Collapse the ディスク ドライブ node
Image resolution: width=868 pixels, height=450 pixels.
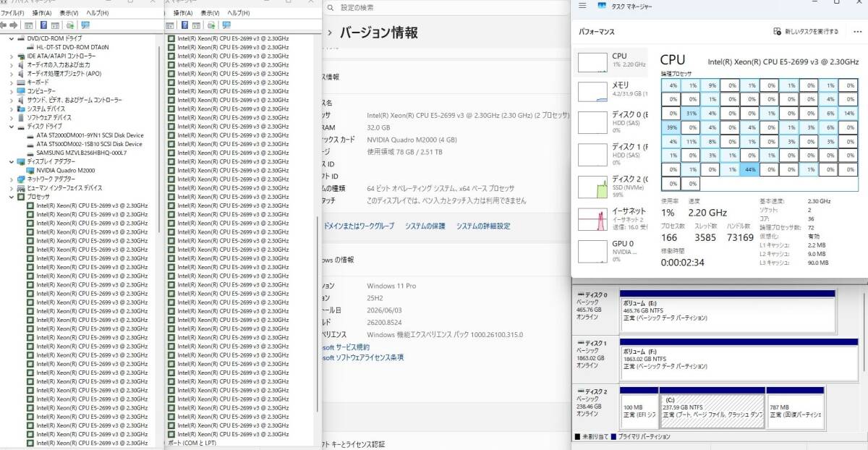12,126
